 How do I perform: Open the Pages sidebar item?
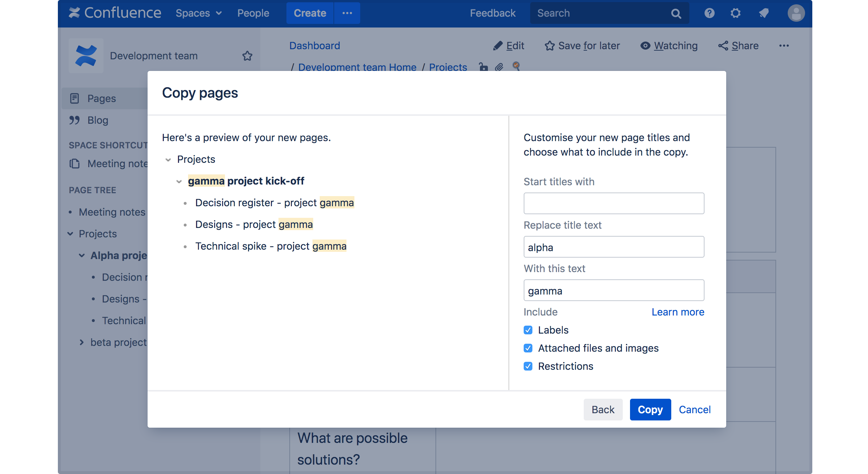pyautogui.click(x=101, y=98)
